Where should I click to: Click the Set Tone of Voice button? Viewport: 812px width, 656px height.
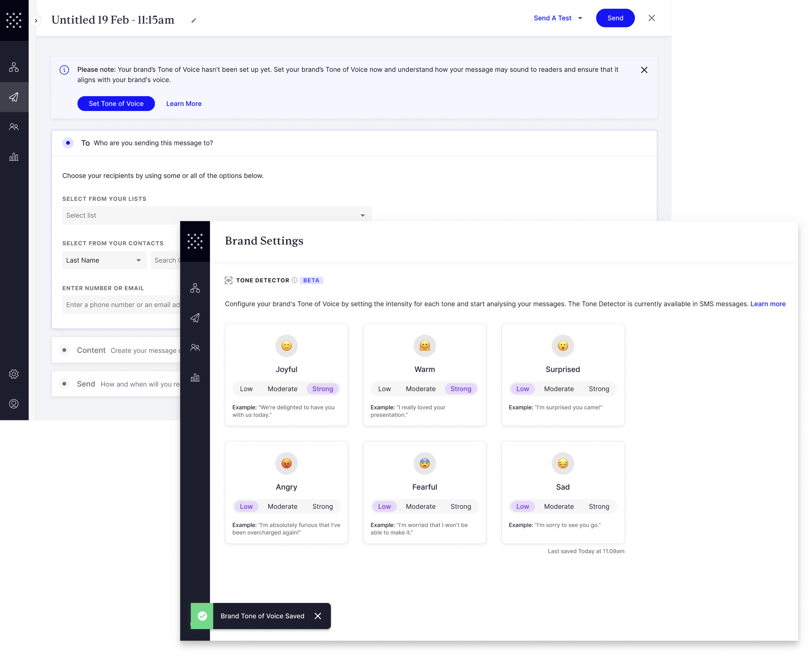tap(116, 104)
